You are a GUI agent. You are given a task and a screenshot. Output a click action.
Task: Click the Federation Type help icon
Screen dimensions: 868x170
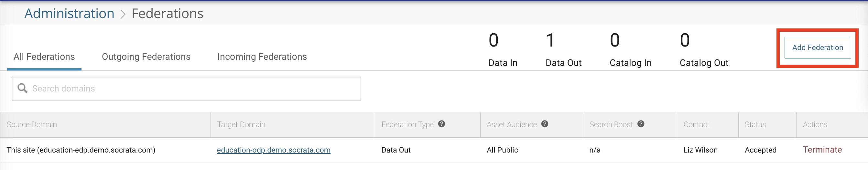[x=441, y=124]
